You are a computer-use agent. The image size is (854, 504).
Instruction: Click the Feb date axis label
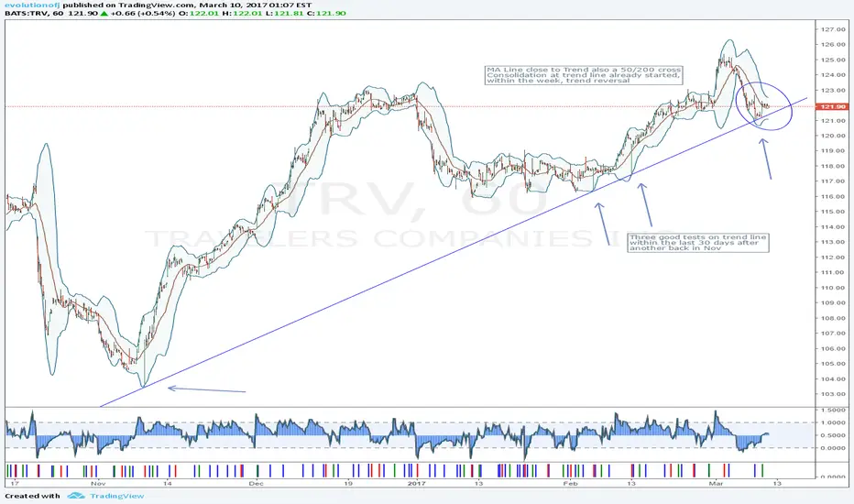[570, 483]
